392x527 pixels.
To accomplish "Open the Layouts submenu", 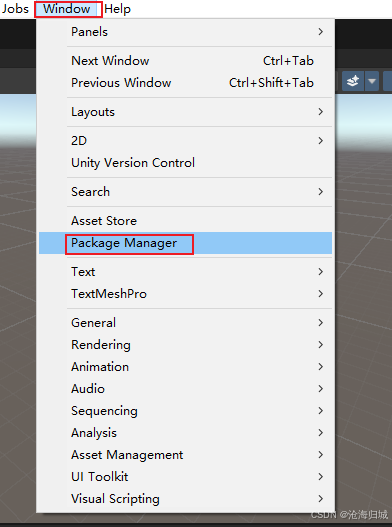I will pos(185,112).
